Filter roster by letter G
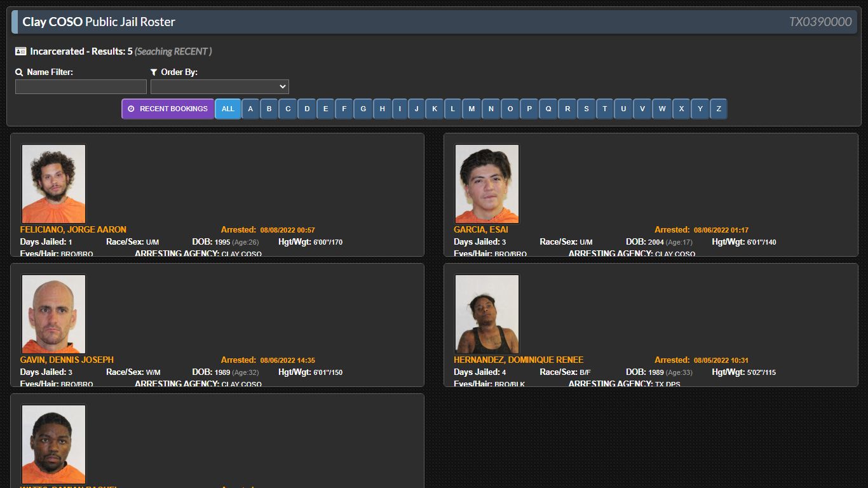Screen dimensions: 868x488 point(363,109)
